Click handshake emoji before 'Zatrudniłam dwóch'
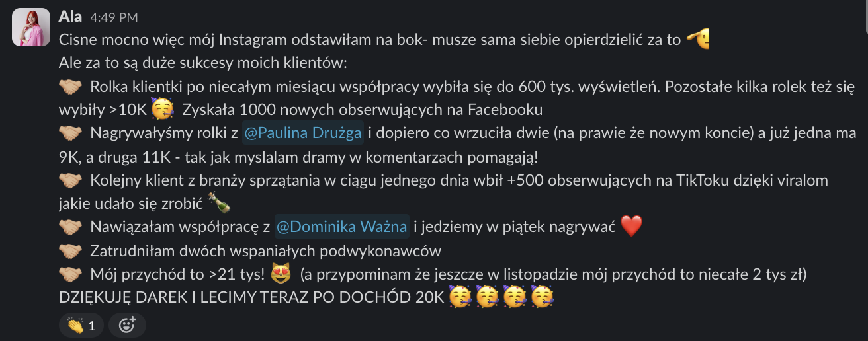Screen dimensions: 868x341 pos(70,251)
